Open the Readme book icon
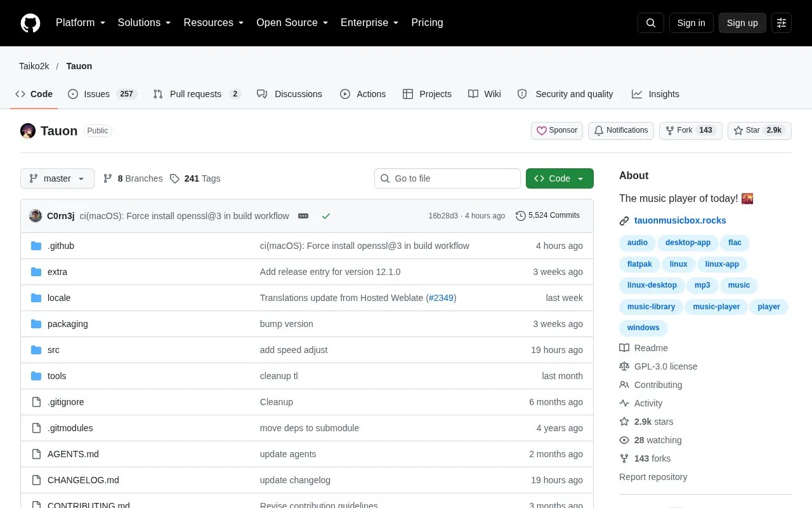Viewport: 812px width, 508px height. point(624,348)
